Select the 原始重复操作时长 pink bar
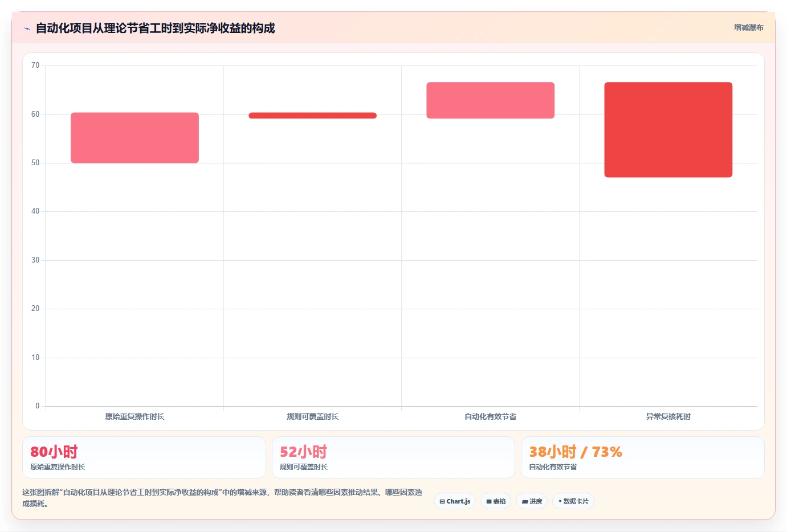The width and height of the screenshot is (787, 532). tap(134, 138)
